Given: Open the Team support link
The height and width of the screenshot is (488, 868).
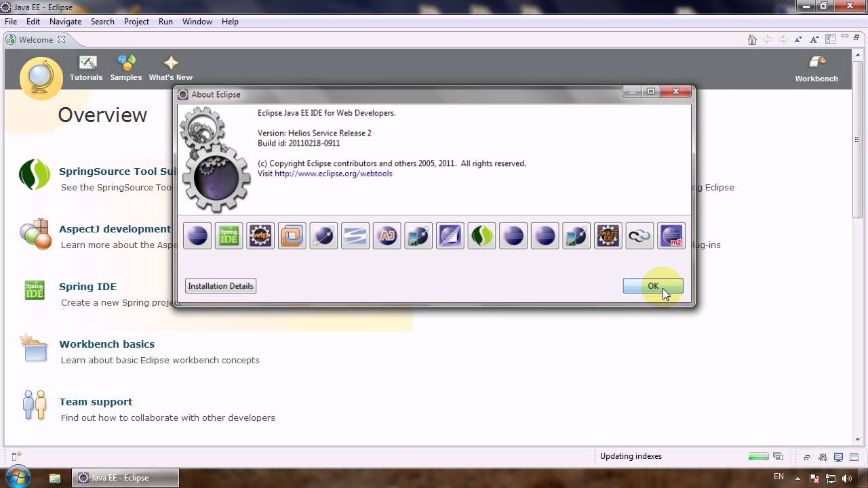Looking at the screenshot, I should (96, 402).
